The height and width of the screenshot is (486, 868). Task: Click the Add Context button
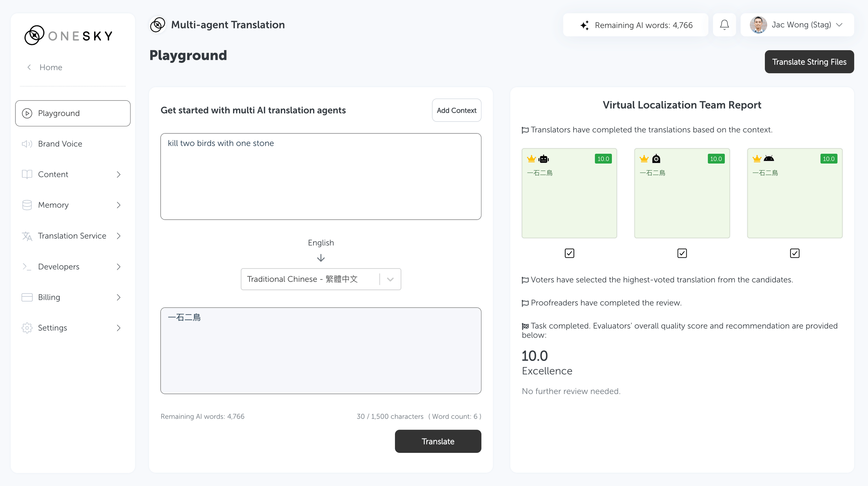456,110
